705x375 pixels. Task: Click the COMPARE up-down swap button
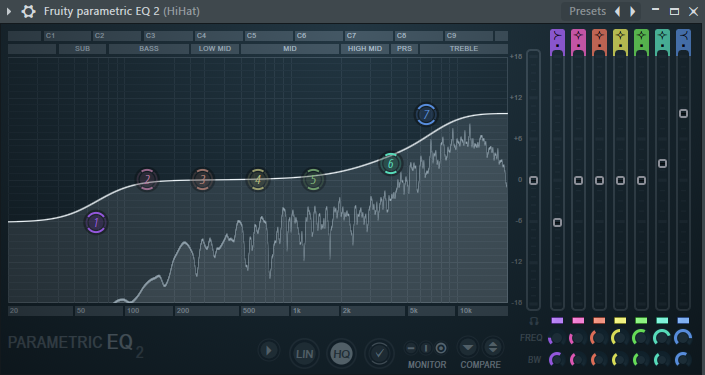[x=493, y=347]
